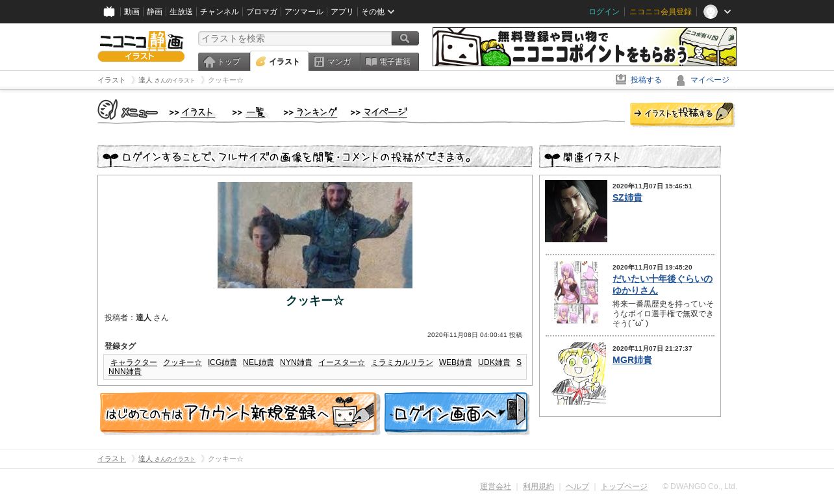Click the ログイン link in top bar
This screenshot has width=834, height=504.
604,12
